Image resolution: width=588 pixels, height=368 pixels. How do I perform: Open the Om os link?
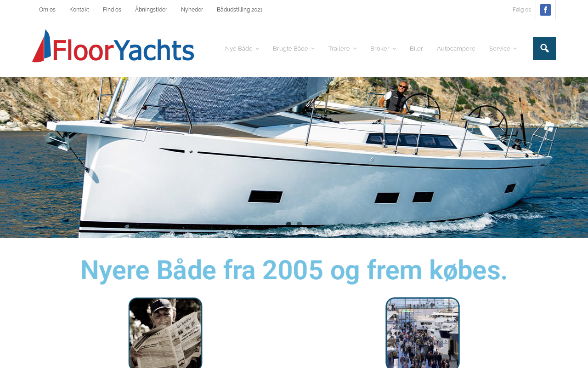47,10
